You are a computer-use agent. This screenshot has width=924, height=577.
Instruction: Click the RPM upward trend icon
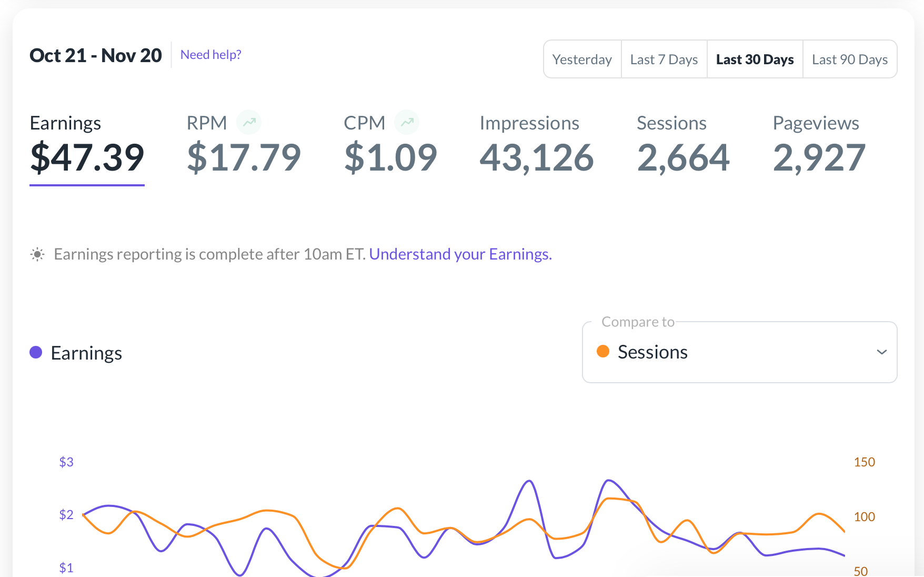249,122
